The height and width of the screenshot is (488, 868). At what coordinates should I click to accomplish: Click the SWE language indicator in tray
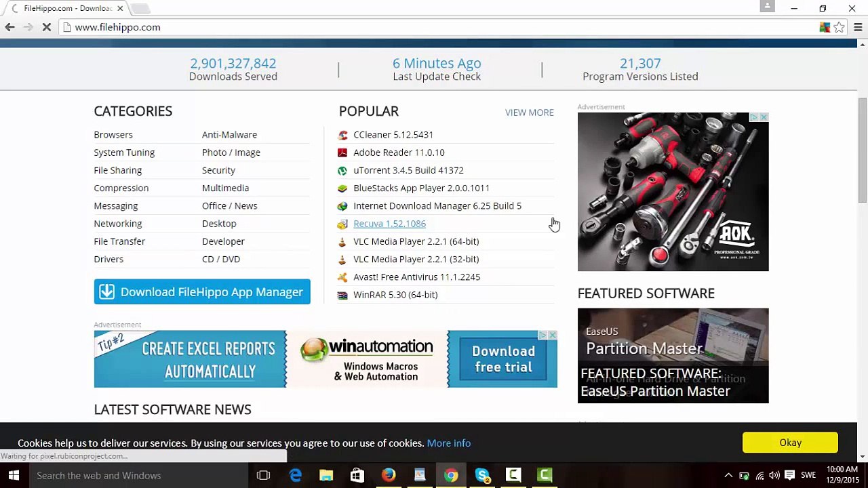click(808, 475)
